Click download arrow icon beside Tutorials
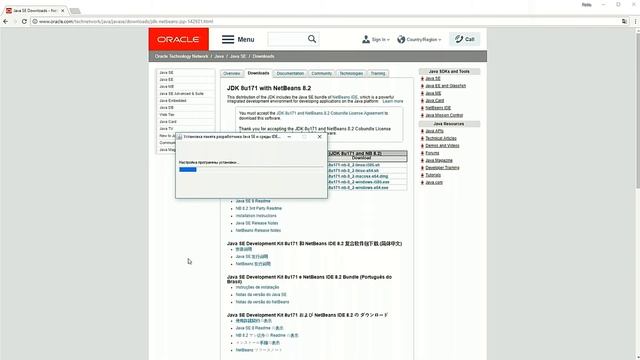The image size is (640, 360). (422, 175)
